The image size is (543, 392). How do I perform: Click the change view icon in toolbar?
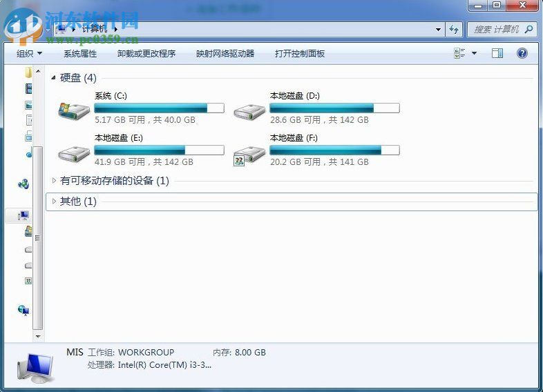point(459,53)
